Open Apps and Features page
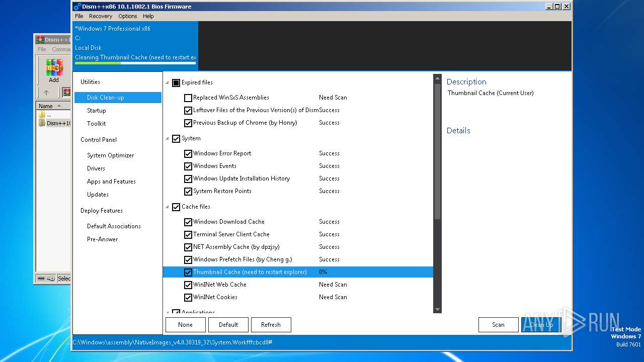 (x=111, y=182)
